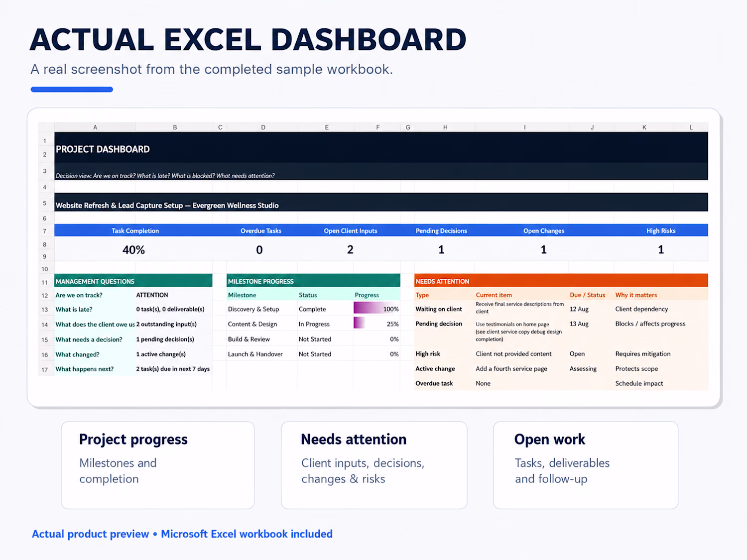Click the MILESTONE PROGRESS section header

pos(313,281)
